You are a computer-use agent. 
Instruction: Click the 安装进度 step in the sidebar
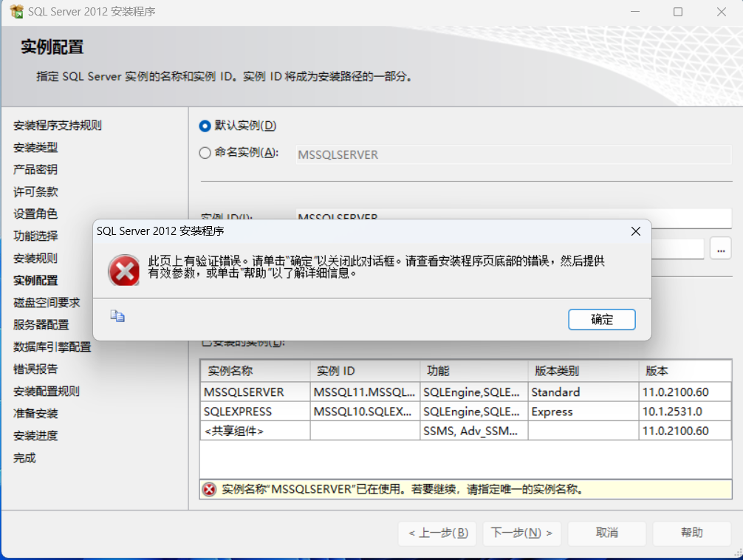click(x=35, y=435)
